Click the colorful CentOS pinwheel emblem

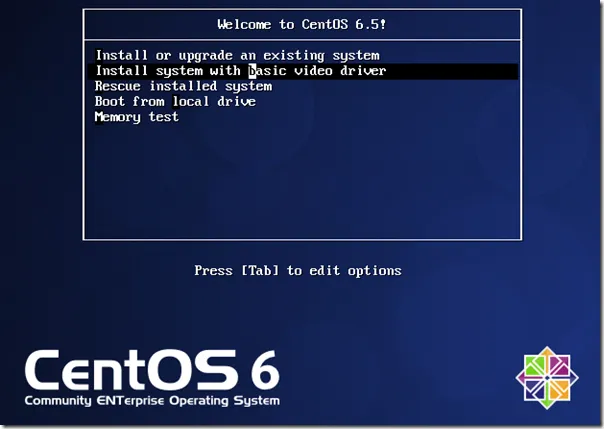(x=547, y=378)
